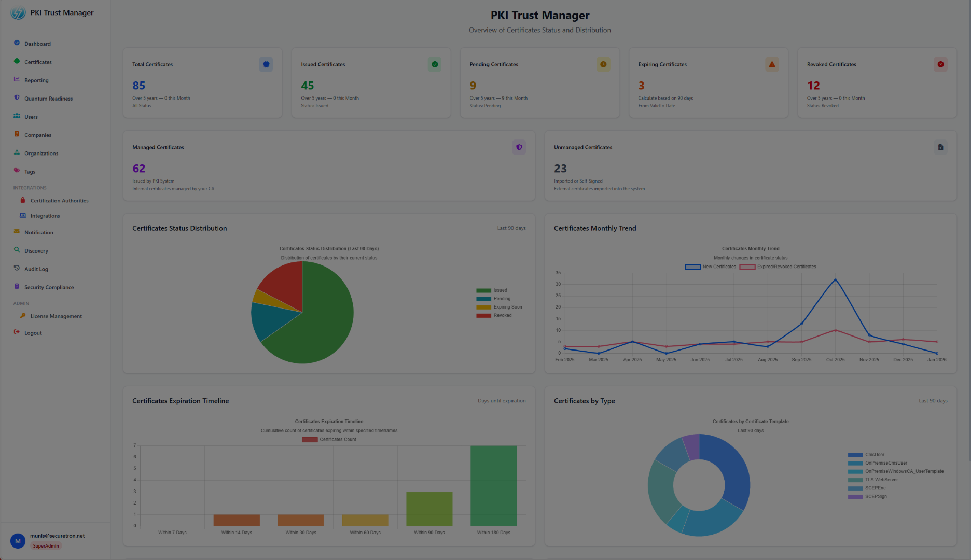Click the user avatar M
The image size is (971, 560).
[x=18, y=541]
